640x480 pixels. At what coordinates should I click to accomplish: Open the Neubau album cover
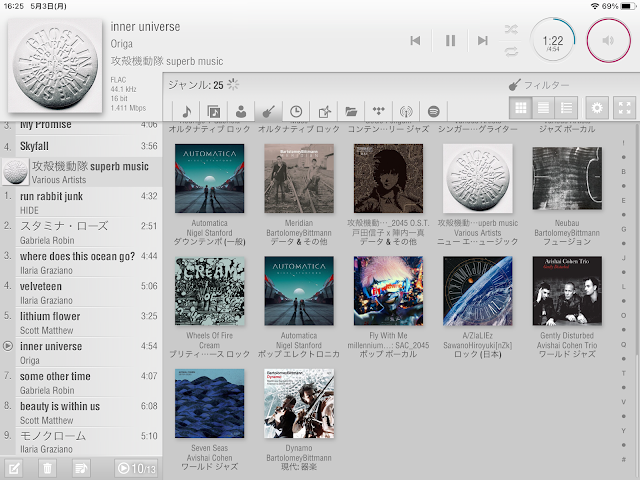(x=567, y=178)
